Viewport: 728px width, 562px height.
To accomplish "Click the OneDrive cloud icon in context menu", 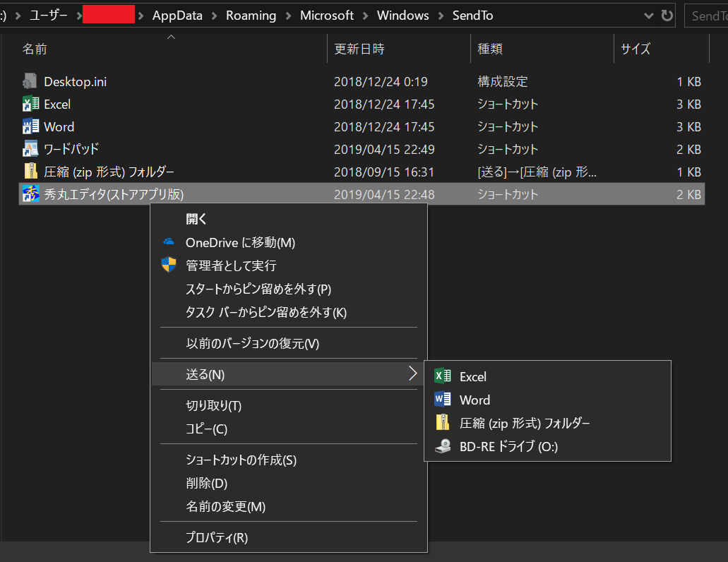I will click(169, 242).
